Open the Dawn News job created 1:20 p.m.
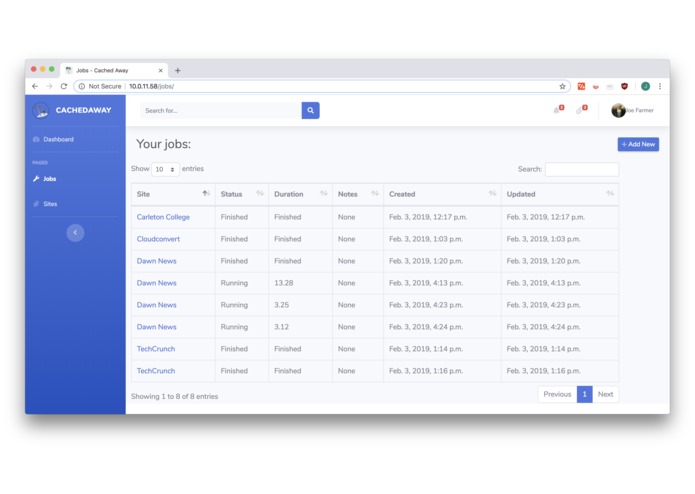The height and width of the screenshot is (494, 695). [x=156, y=261]
